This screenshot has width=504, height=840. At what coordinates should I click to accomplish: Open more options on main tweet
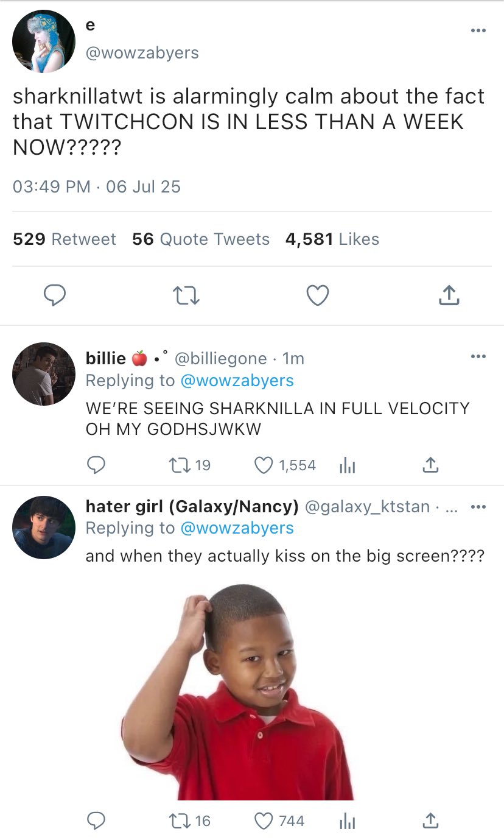point(478,30)
